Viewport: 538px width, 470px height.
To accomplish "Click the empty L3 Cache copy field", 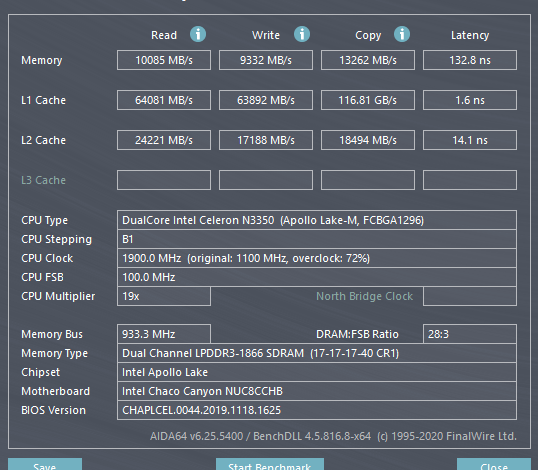I will (368, 180).
